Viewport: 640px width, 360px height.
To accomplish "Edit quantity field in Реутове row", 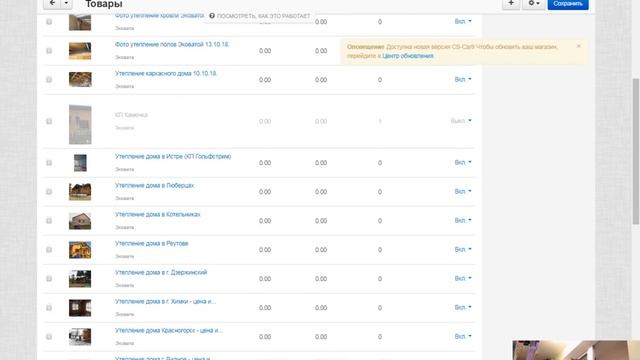I will [x=380, y=250].
